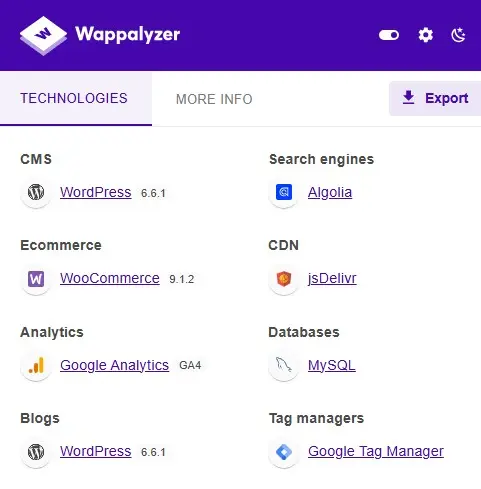Image resolution: width=481 pixels, height=489 pixels.
Task: Open the Algolia link
Action: pyautogui.click(x=330, y=192)
